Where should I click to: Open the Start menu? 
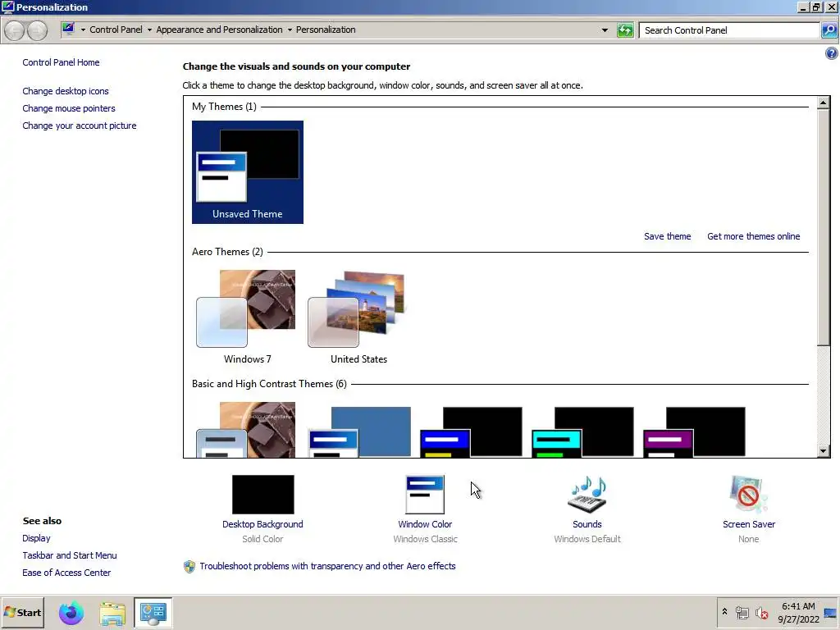click(22, 612)
